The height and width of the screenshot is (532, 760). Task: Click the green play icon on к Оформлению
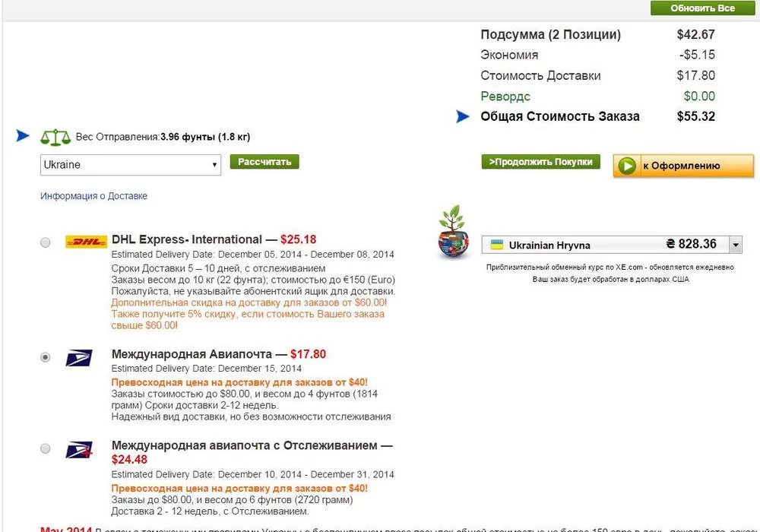pyautogui.click(x=627, y=166)
